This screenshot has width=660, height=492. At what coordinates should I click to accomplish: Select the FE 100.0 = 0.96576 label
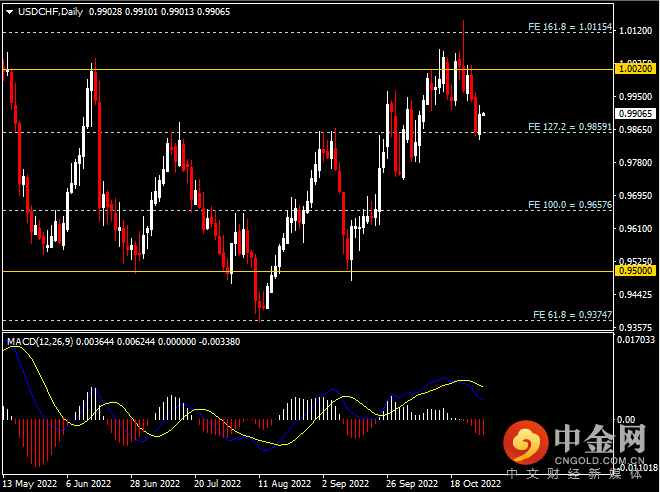click(570, 205)
